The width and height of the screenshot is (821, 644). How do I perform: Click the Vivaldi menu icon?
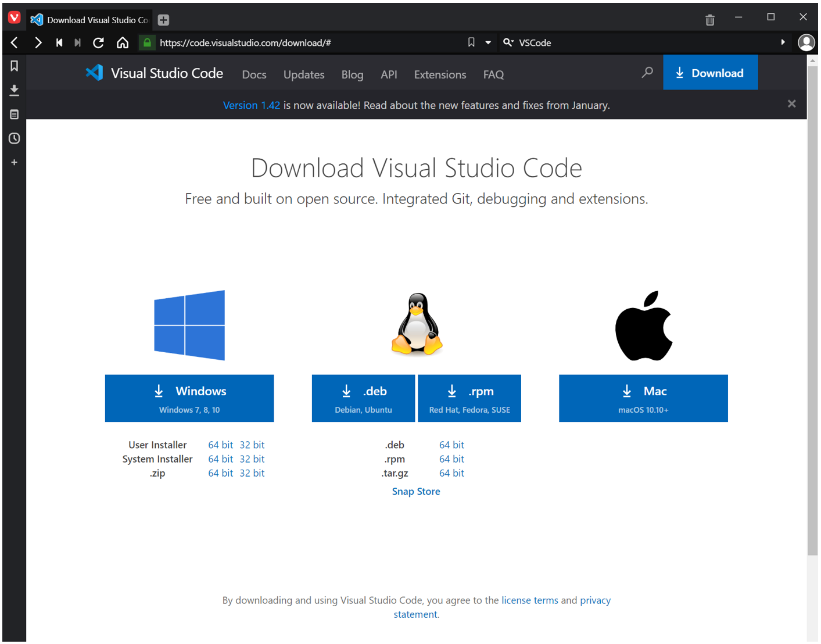[15, 18]
